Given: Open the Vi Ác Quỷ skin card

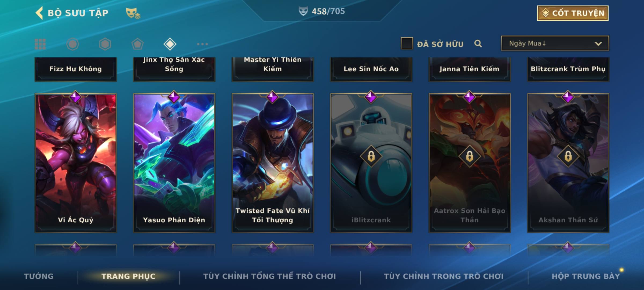Looking at the screenshot, I should coord(76,163).
